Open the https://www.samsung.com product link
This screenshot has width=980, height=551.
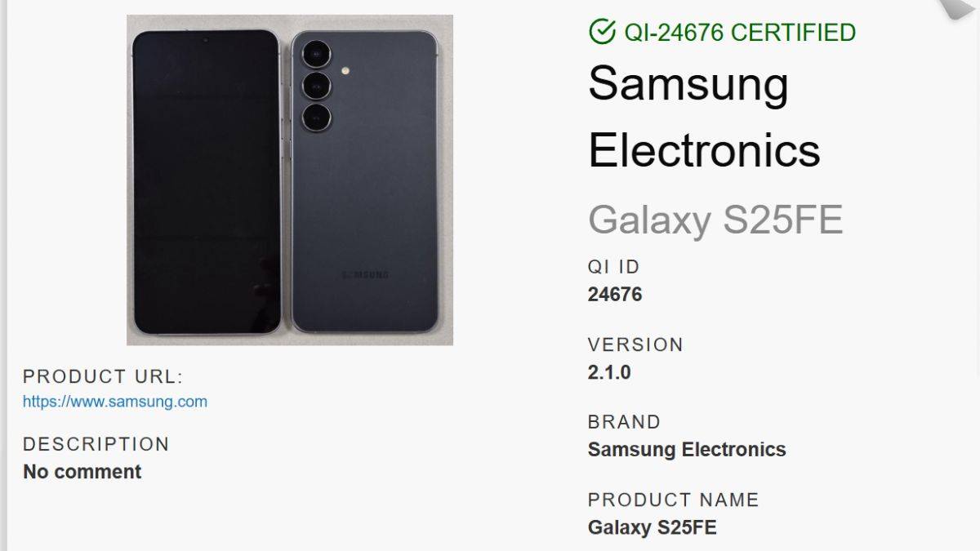[x=115, y=402]
